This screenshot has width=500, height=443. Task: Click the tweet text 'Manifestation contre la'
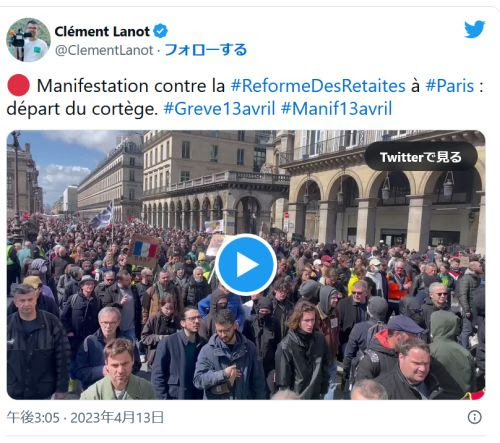[x=131, y=86]
